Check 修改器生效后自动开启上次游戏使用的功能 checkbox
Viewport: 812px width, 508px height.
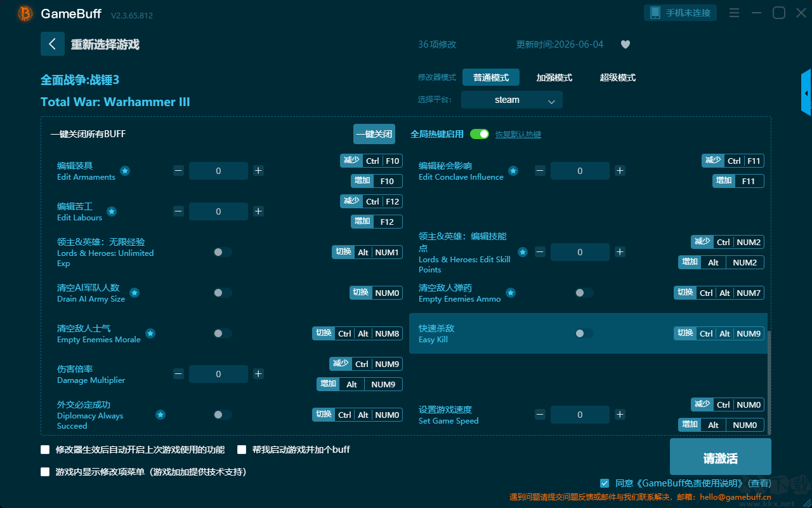point(45,450)
